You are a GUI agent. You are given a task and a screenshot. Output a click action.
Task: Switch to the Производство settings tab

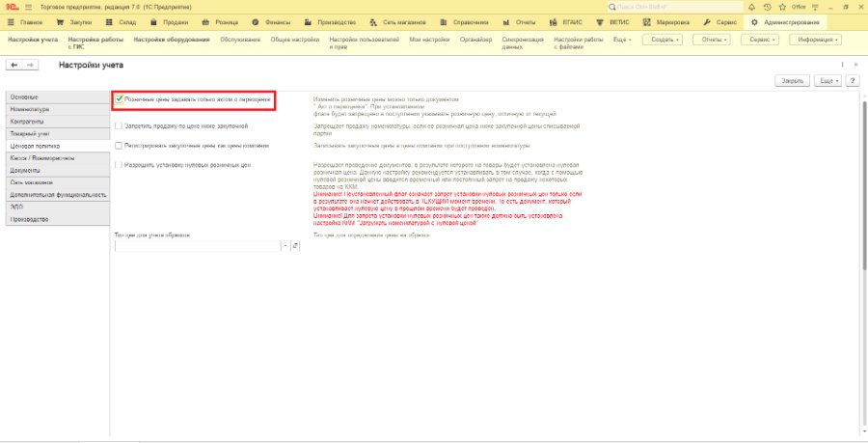(58, 219)
